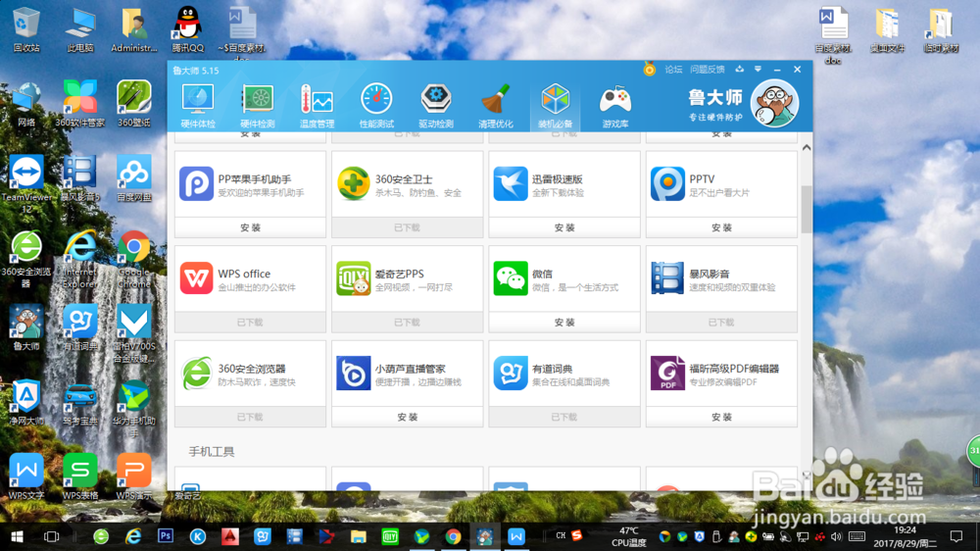Click the gold medal icon in title bar
980x551 pixels.
650,69
